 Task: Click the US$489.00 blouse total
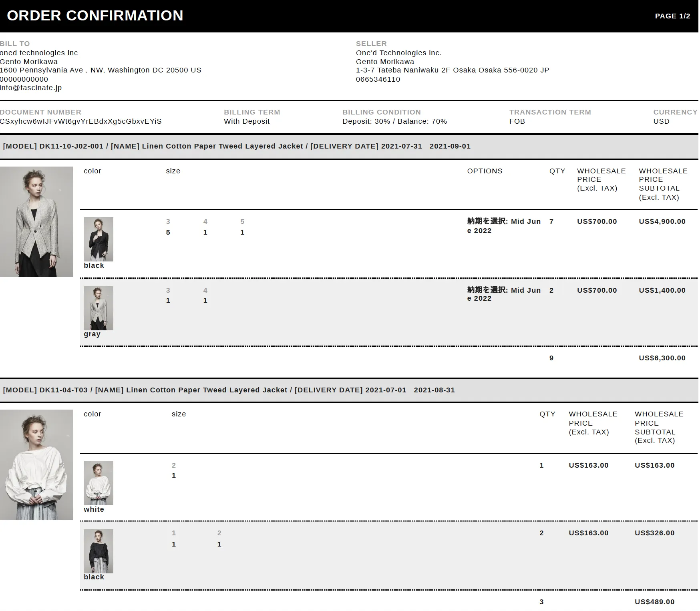tap(655, 602)
